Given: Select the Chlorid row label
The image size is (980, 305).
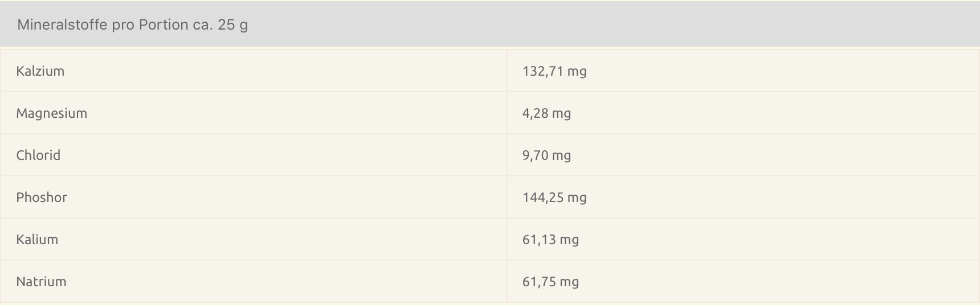Looking at the screenshot, I should pos(38,155).
